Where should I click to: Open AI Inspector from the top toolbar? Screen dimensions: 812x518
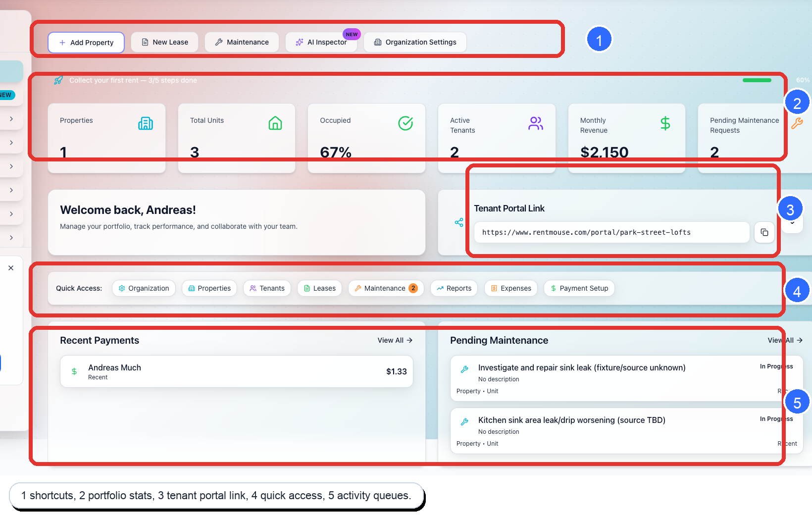point(321,42)
